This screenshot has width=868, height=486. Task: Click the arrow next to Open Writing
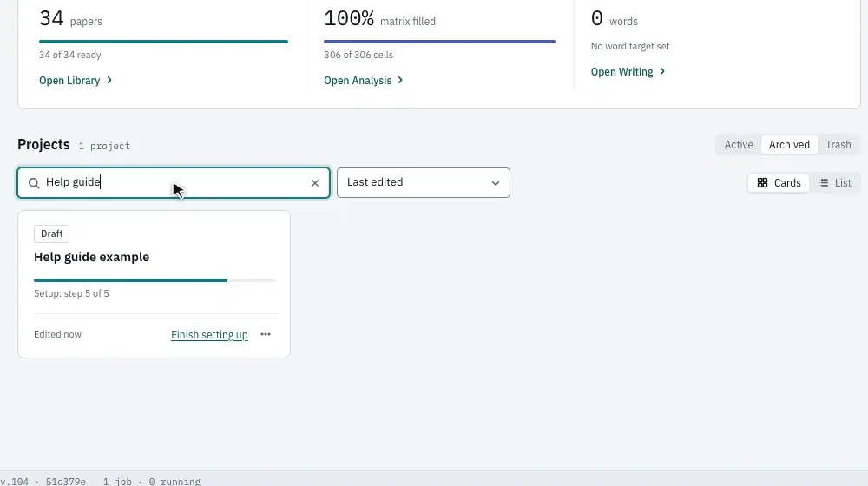point(662,71)
